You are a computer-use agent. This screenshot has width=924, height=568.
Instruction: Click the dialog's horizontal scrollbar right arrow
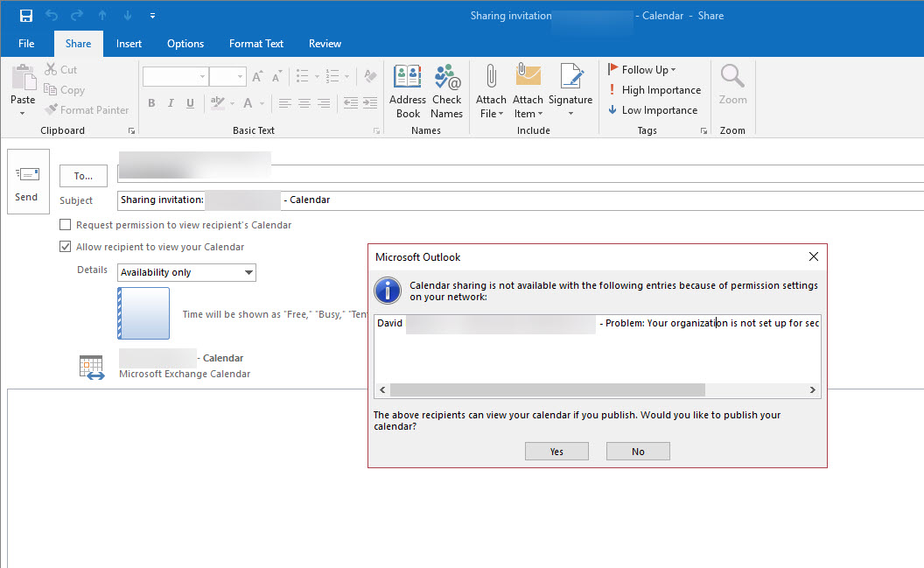[x=813, y=390]
